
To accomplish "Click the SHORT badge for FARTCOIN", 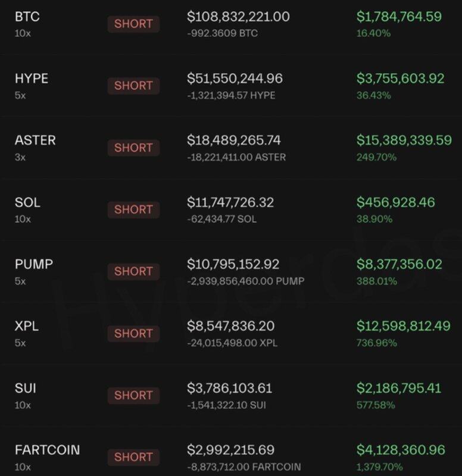I will click(x=133, y=457).
